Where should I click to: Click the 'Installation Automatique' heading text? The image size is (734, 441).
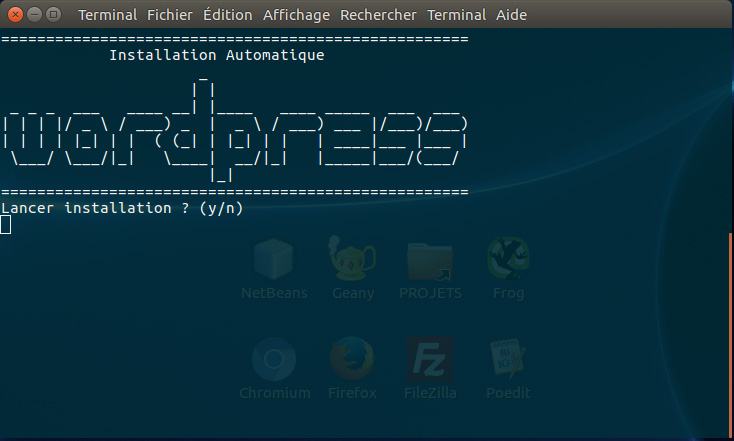click(x=217, y=55)
